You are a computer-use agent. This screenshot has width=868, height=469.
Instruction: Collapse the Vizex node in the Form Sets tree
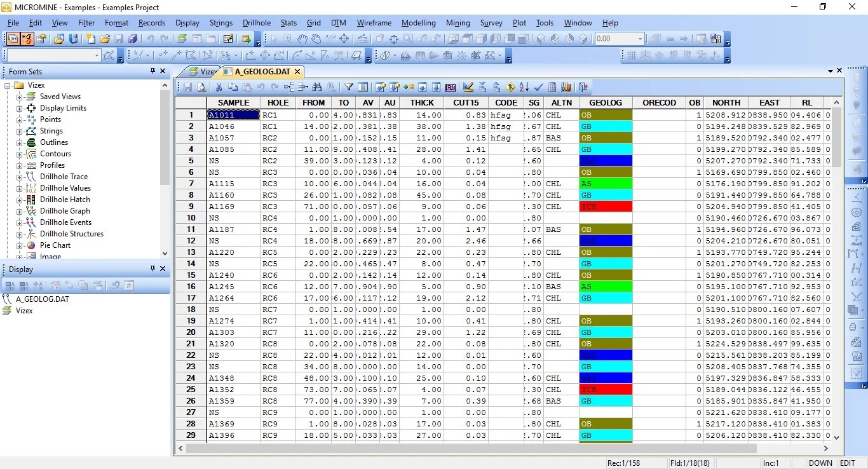click(x=6, y=85)
